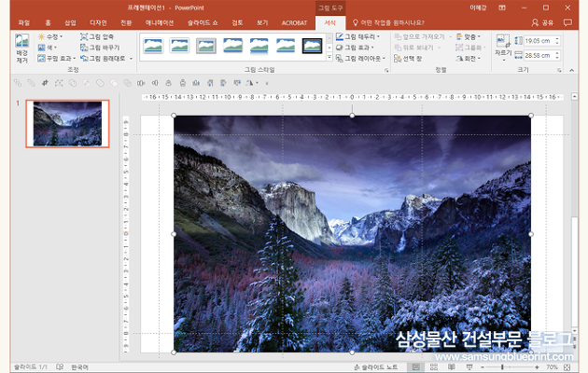Apply the third picture style with gray frame
The height and width of the screenshot is (373, 588).
coord(206,46)
